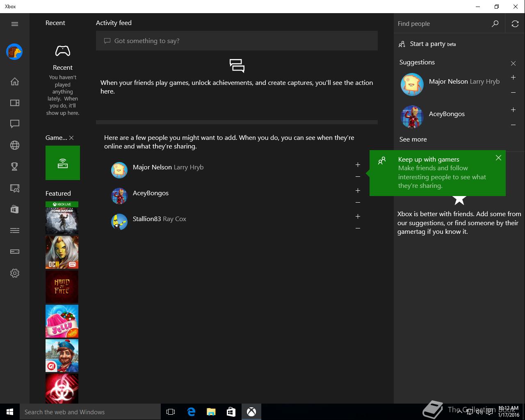
Task: Open the hamburger navigation menu
Action: tap(15, 24)
